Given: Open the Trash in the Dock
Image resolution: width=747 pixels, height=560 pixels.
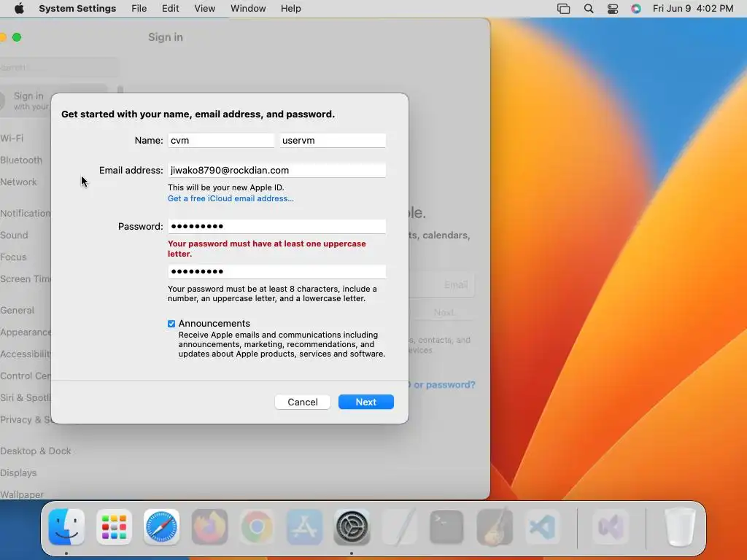Looking at the screenshot, I should [680, 527].
